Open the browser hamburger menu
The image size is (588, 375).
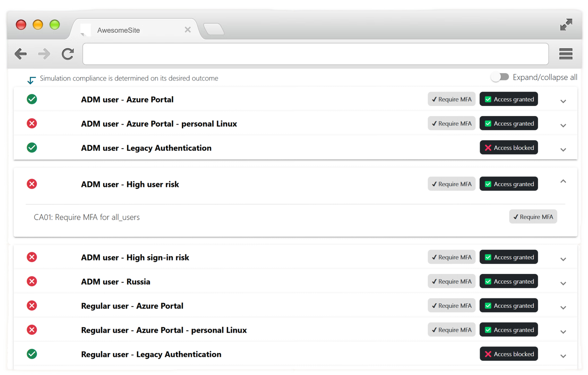point(565,54)
